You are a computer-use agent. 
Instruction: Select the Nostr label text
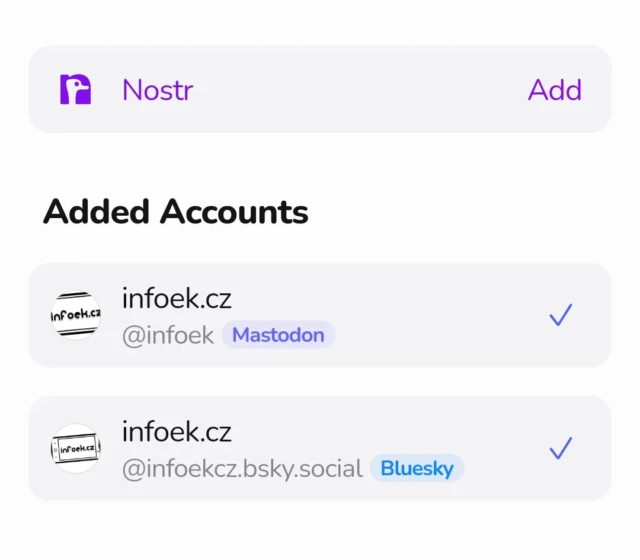pyautogui.click(x=157, y=90)
